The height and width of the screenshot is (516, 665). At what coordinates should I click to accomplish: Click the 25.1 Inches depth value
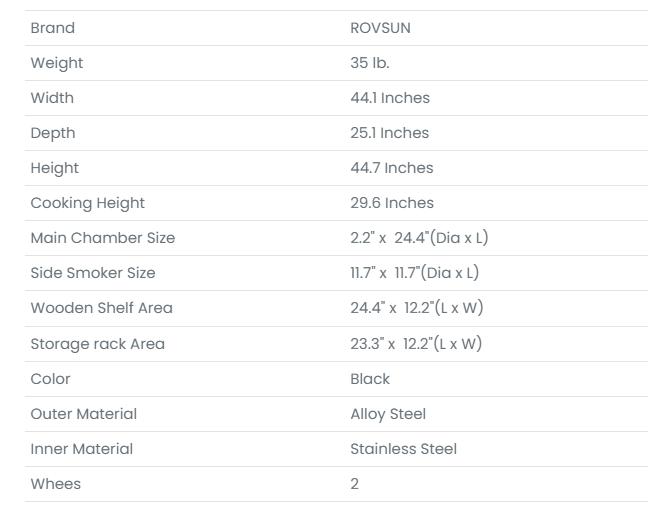(389, 133)
